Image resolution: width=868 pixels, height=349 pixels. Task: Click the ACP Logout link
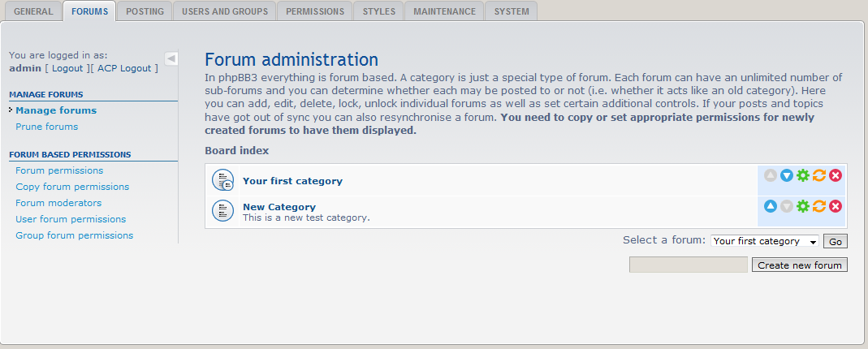124,68
